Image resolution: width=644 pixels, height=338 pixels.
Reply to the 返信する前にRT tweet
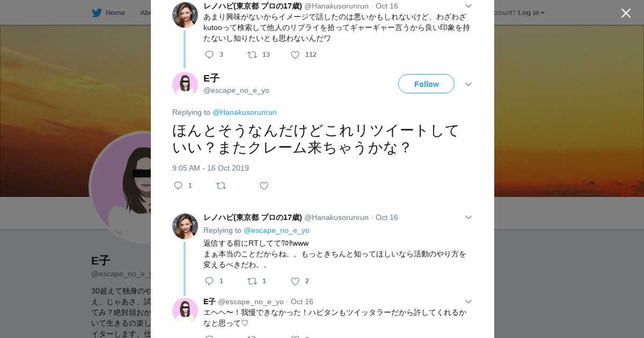pos(209,281)
